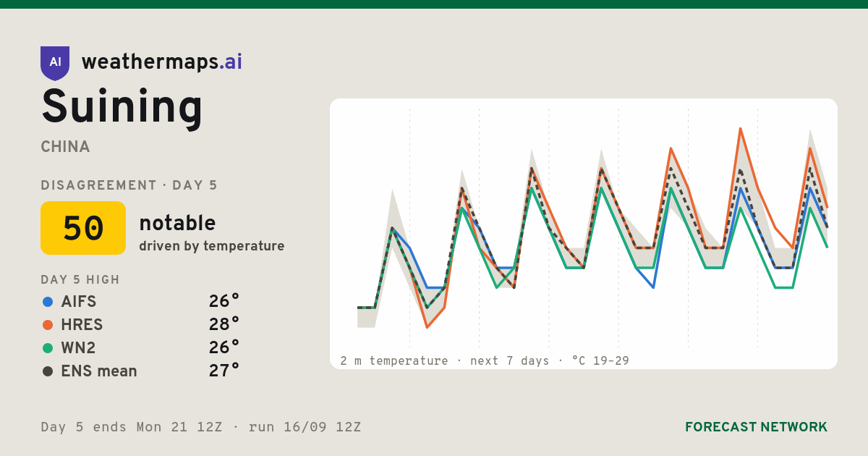Screen dimensions: 868x456
Task: Click the DAY 5 HIGH section heading
Action: (x=80, y=280)
